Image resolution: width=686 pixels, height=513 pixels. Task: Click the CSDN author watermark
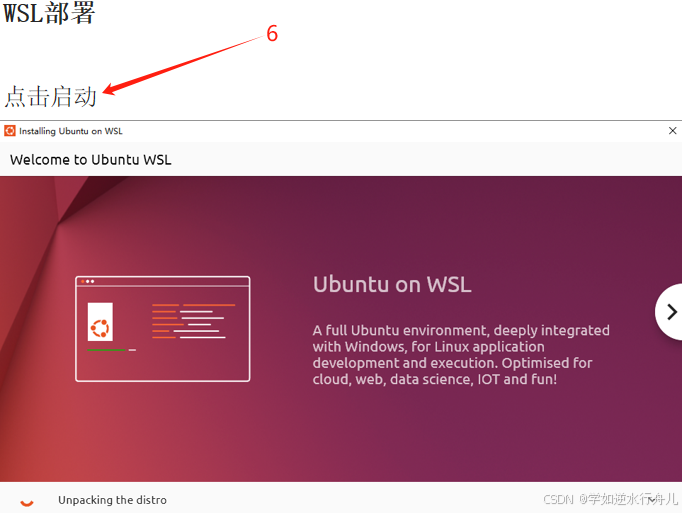click(610, 499)
